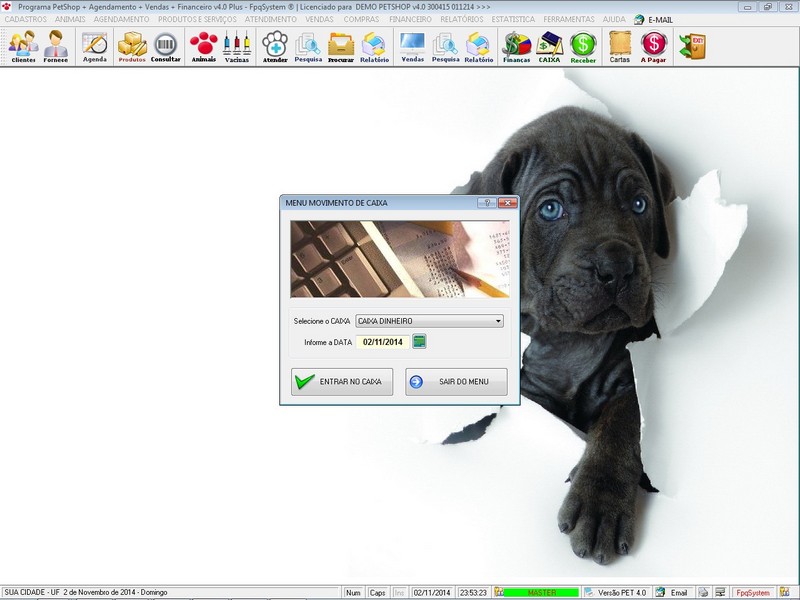This screenshot has height=600, width=800.
Task: Open the Finanças toolbar icon
Action: point(516,46)
